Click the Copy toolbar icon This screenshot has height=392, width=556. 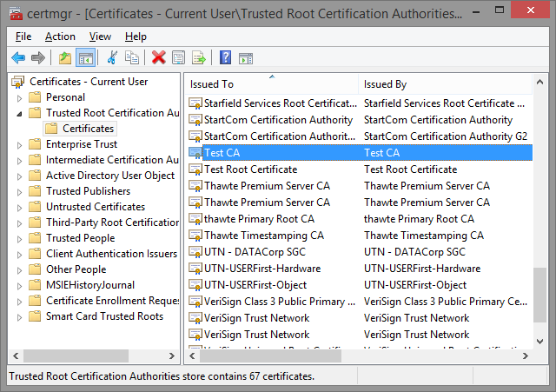(x=132, y=58)
